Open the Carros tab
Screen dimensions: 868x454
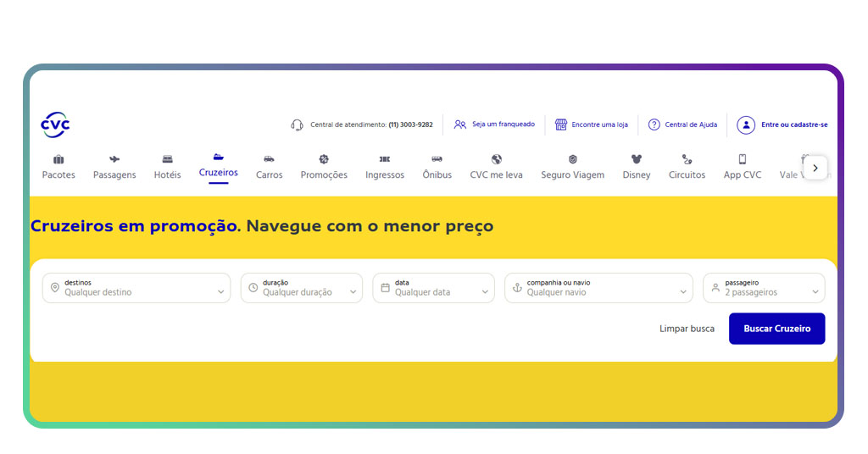269,174
